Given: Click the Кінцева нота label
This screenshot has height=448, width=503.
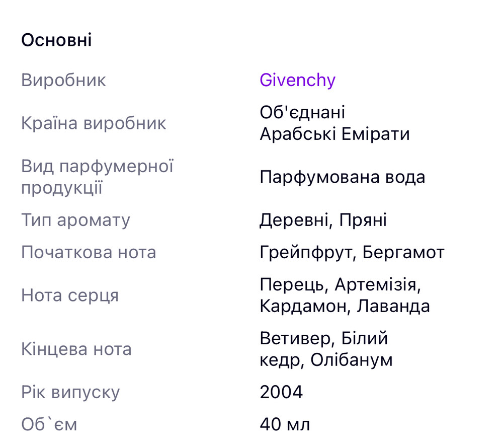Looking at the screenshot, I should tap(76, 349).
